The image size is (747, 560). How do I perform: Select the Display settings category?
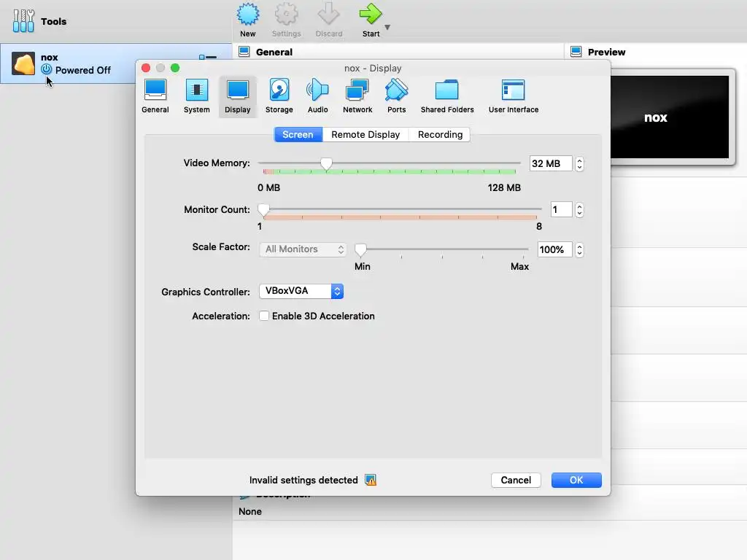tap(237, 96)
